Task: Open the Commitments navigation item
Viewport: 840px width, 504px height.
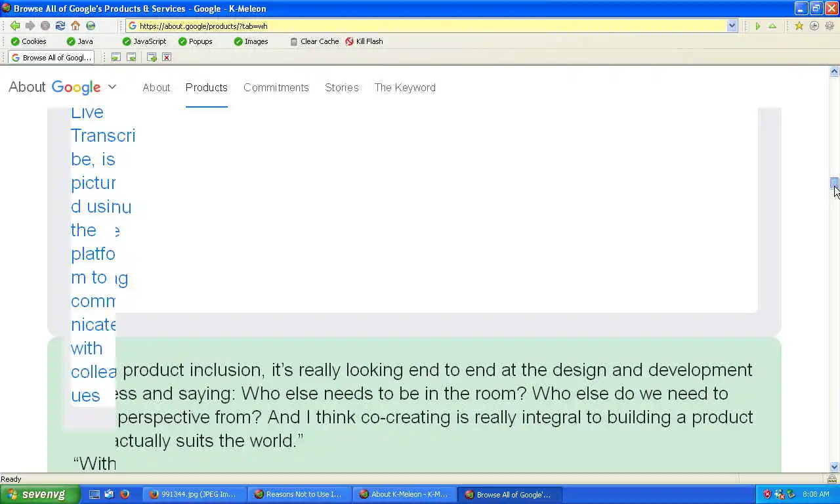Action: point(276,87)
